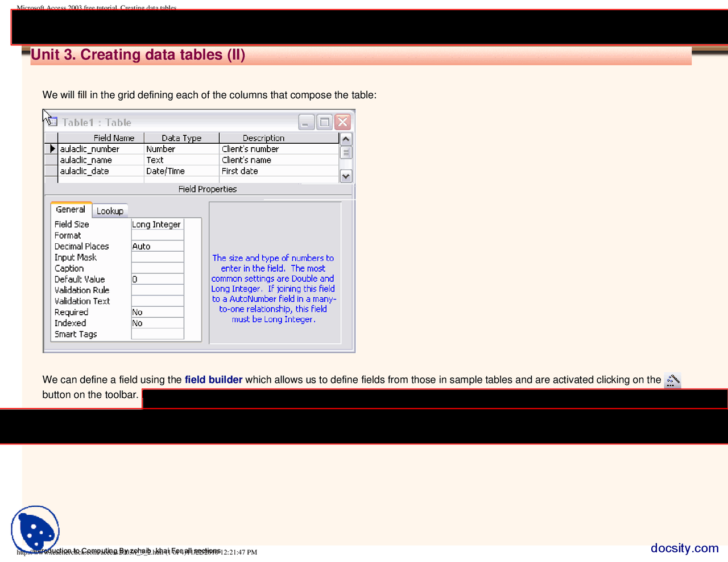Screen dimensions: 728x562
Task: Click the Format property input field
Action: 157,235
